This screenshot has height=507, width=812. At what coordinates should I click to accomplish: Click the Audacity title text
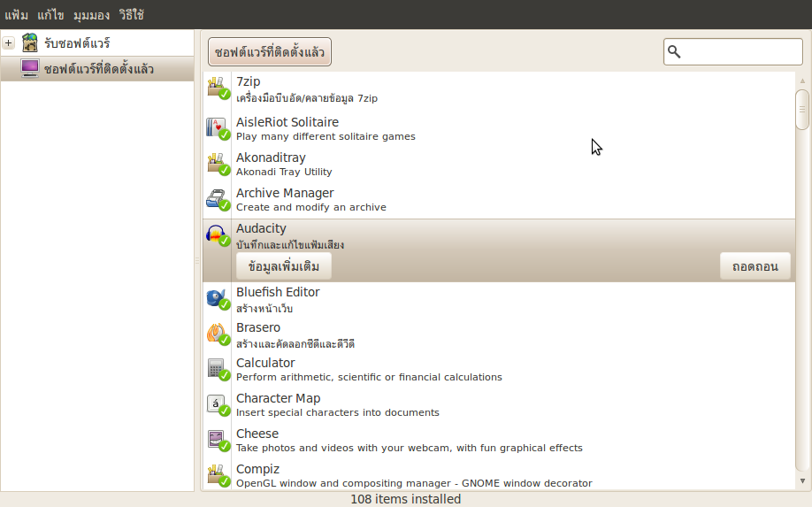[x=261, y=228]
